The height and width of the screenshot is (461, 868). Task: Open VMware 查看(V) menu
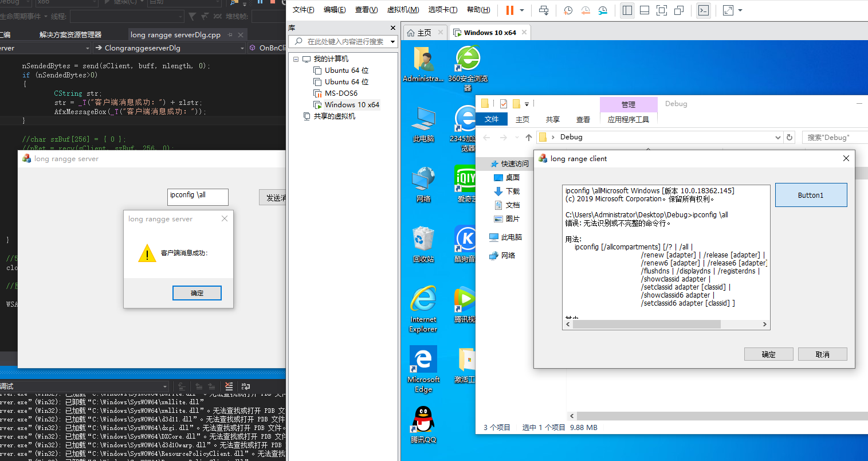[366, 10]
